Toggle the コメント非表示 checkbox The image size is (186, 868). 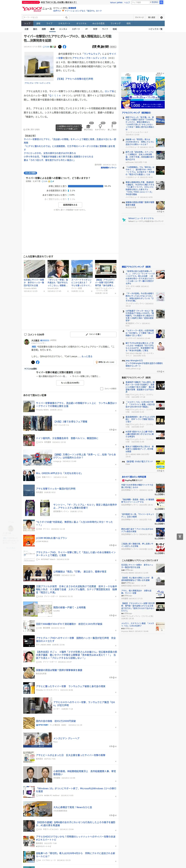[x=102, y=389]
